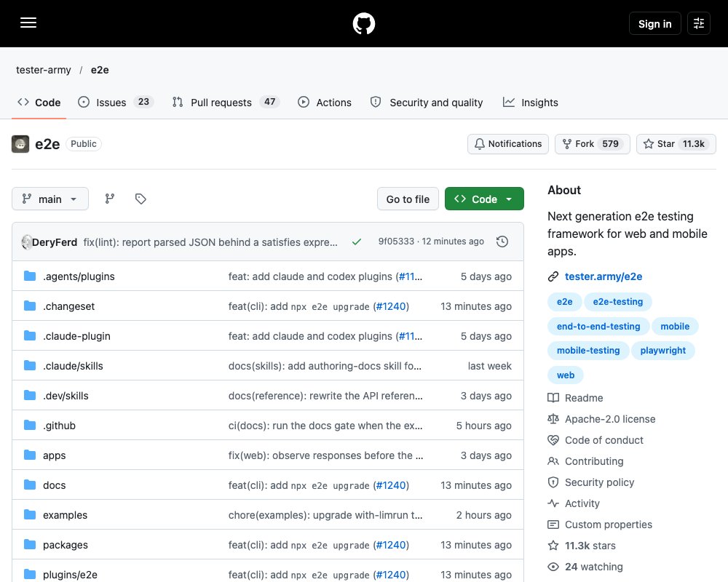Click the Go to file button
728x582 pixels.
(x=408, y=199)
